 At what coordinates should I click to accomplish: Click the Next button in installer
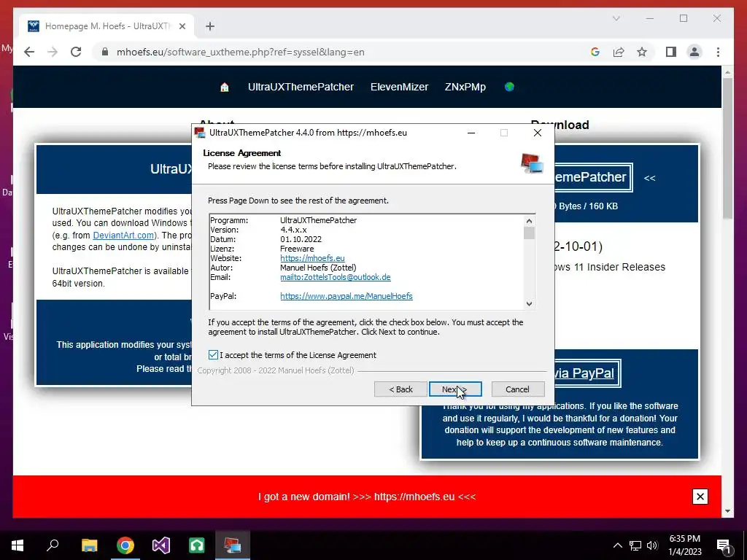(455, 389)
